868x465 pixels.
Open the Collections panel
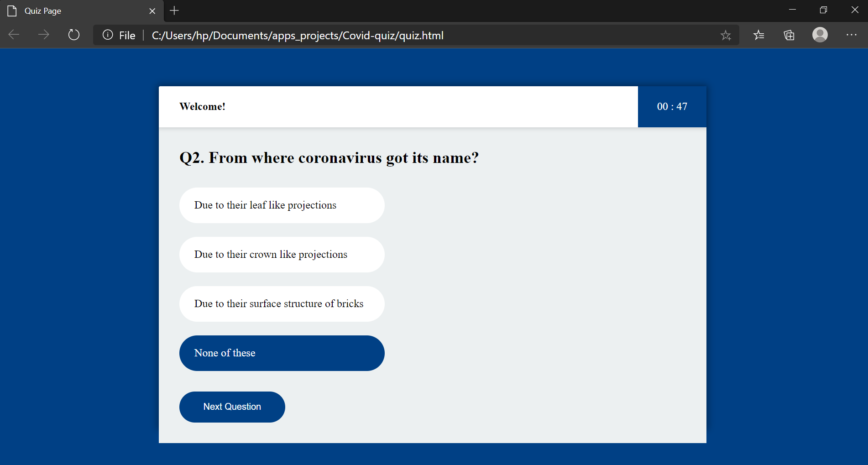pos(789,35)
